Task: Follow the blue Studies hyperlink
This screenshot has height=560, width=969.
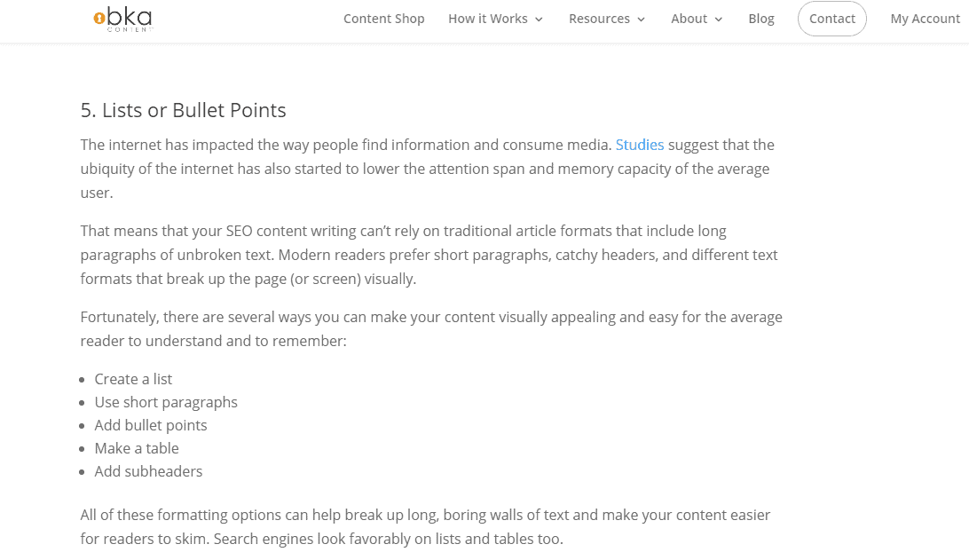Action: coord(640,145)
